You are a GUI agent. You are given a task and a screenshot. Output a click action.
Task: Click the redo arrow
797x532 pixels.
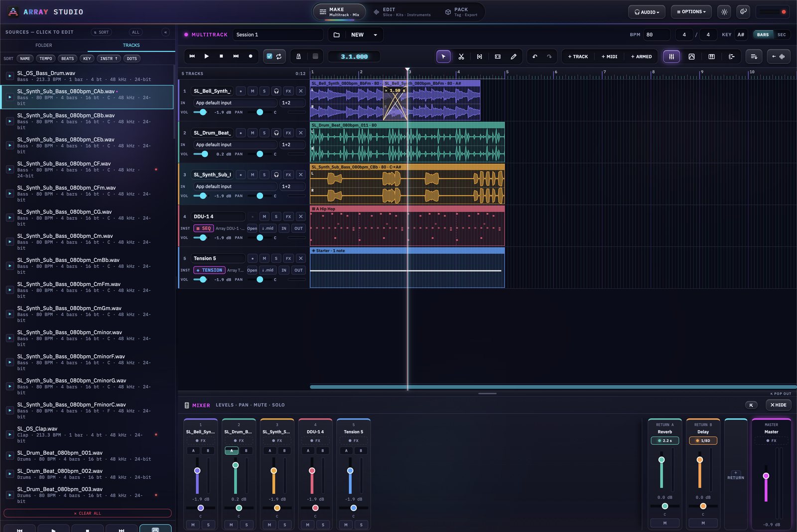(549, 57)
